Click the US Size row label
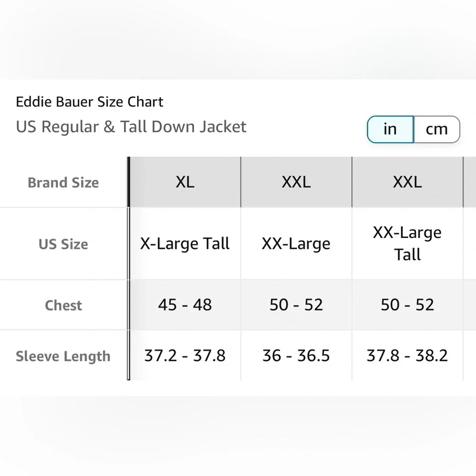 click(63, 244)
